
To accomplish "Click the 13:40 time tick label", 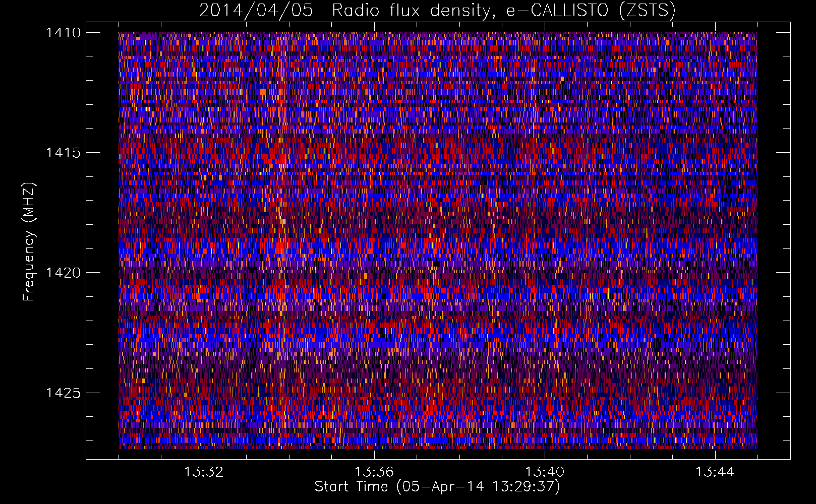I will coord(545,472).
